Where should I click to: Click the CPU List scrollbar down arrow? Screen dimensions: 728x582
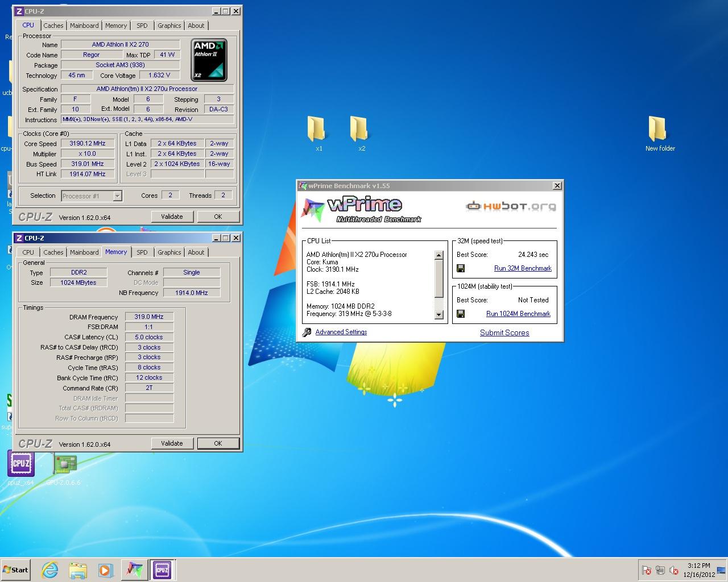tap(439, 315)
